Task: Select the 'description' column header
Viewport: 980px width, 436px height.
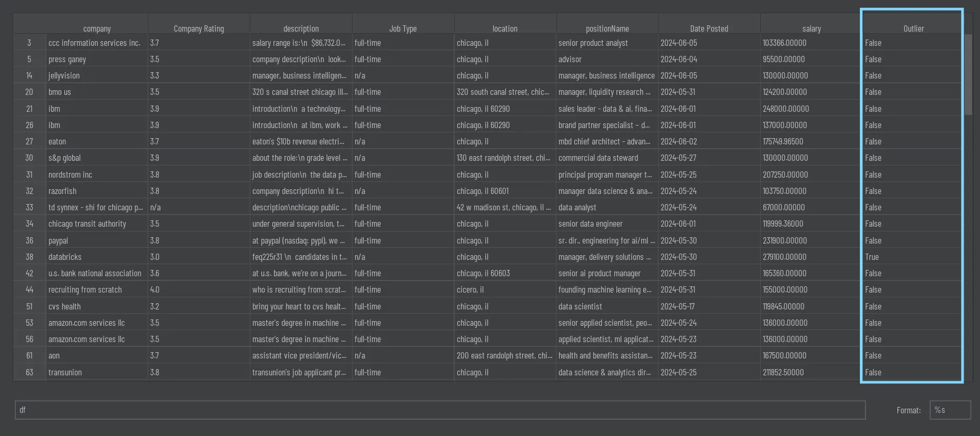Action: (x=301, y=28)
